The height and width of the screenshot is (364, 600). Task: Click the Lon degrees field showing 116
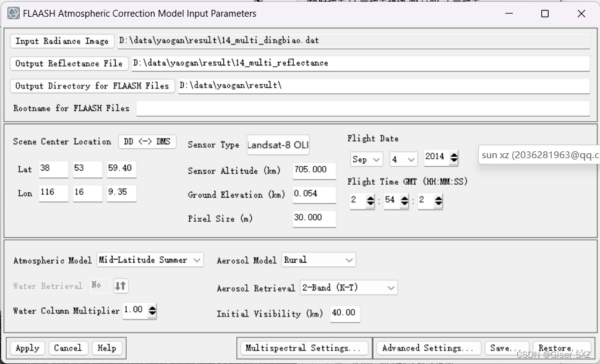click(x=54, y=193)
